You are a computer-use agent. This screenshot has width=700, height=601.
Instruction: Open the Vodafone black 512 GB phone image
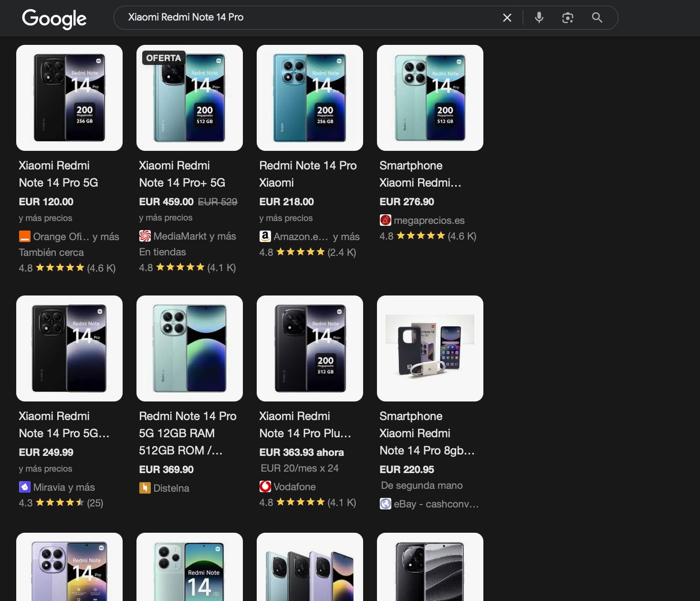[310, 348]
